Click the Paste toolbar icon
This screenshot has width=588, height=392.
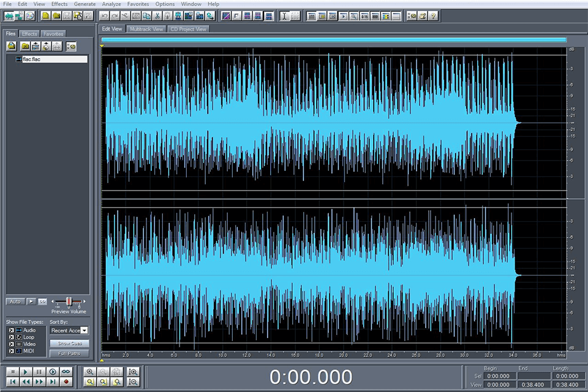click(x=167, y=16)
